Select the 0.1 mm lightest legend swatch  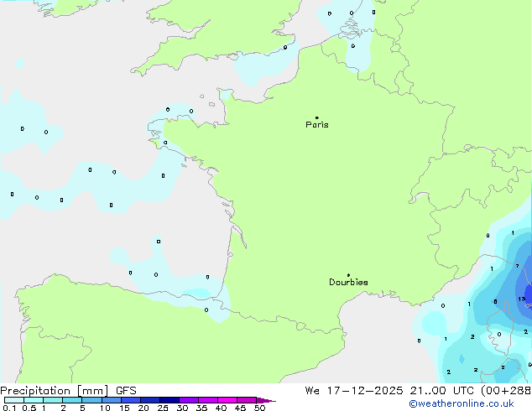[x=14, y=400]
